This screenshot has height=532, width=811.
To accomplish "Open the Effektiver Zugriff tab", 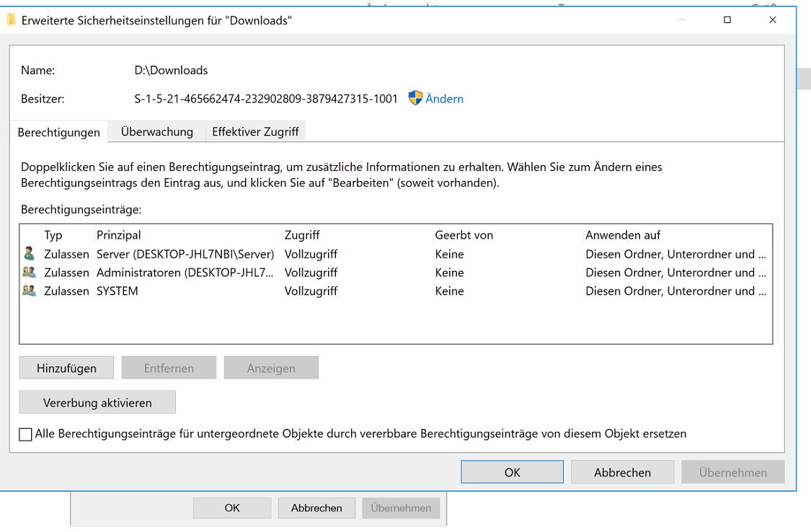I will tap(255, 131).
